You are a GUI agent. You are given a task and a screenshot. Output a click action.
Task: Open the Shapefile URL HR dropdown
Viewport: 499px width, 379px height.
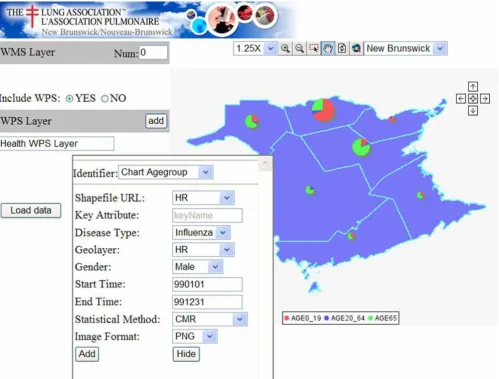[x=203, y=198]
